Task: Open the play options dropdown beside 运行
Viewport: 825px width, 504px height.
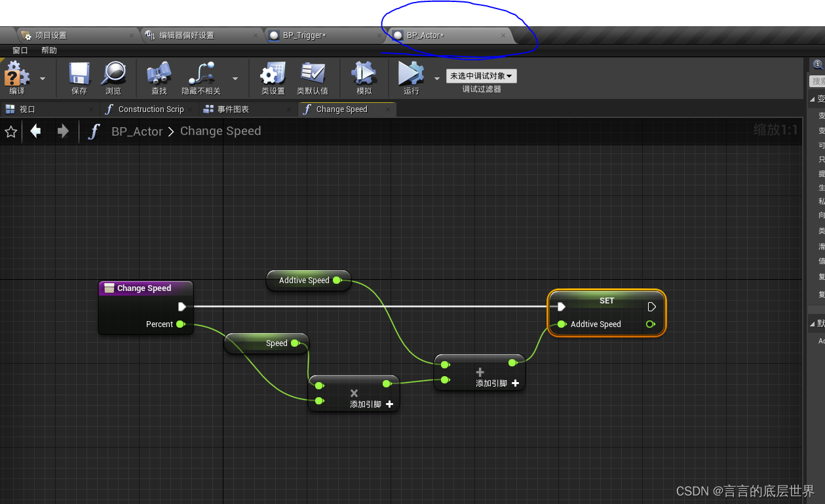Action: [437, 77]
